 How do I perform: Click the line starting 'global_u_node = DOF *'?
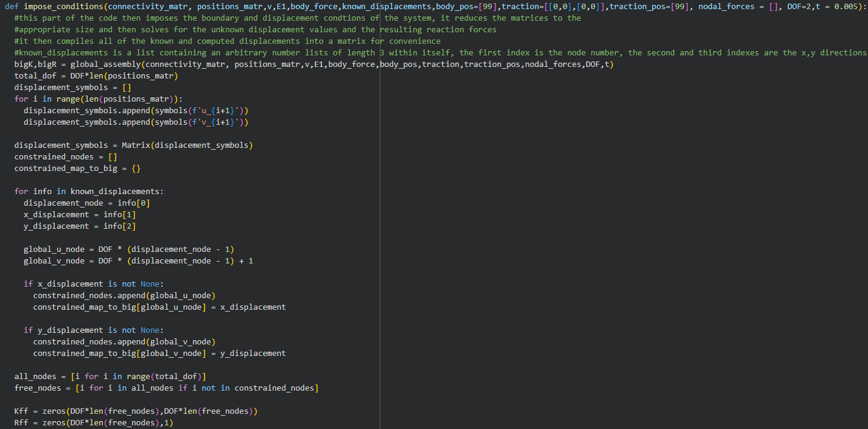(x=129, y=249)
